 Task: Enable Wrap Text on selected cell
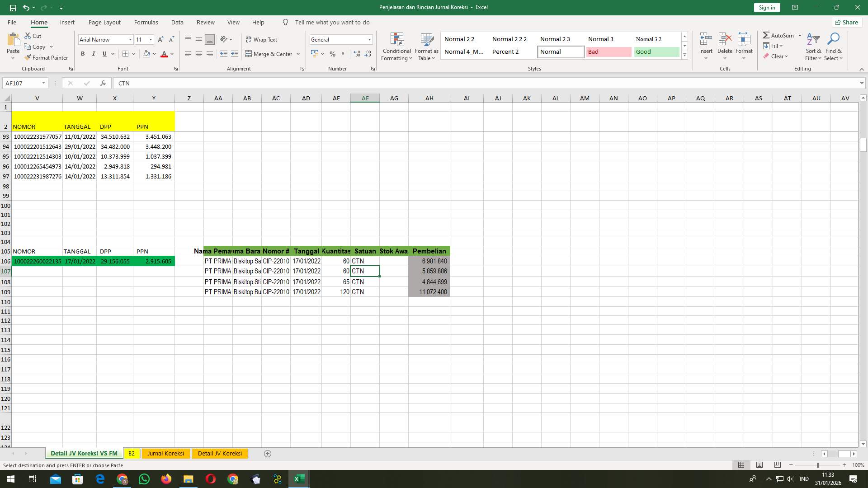coord(262,39)
